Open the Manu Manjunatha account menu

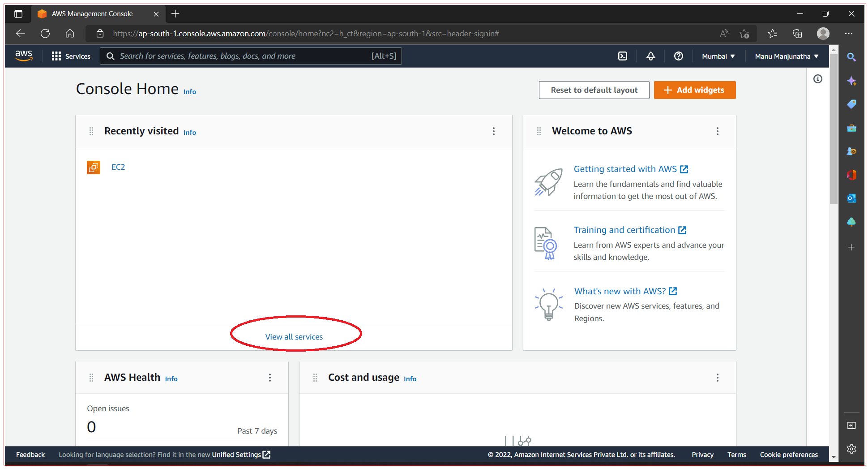tap(786, 56)
